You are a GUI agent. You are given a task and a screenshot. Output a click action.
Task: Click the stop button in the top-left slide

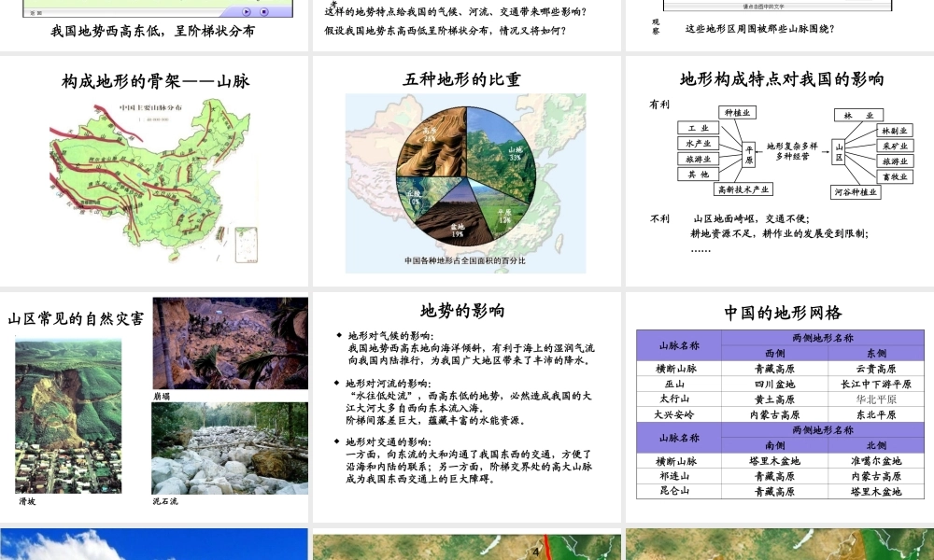264,11
